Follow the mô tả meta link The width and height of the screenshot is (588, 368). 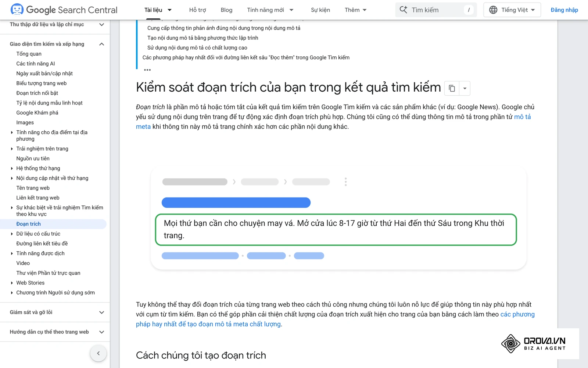coord(522,117)
